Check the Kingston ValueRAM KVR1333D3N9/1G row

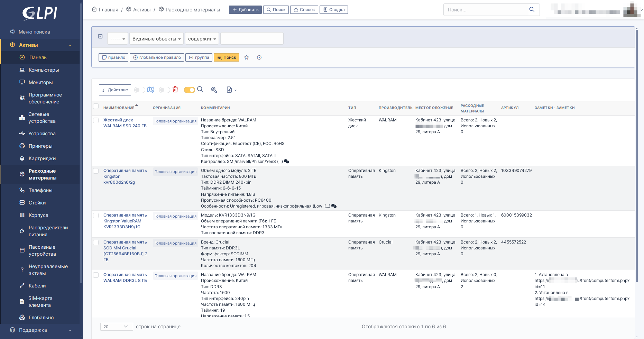tap(96, 216)
